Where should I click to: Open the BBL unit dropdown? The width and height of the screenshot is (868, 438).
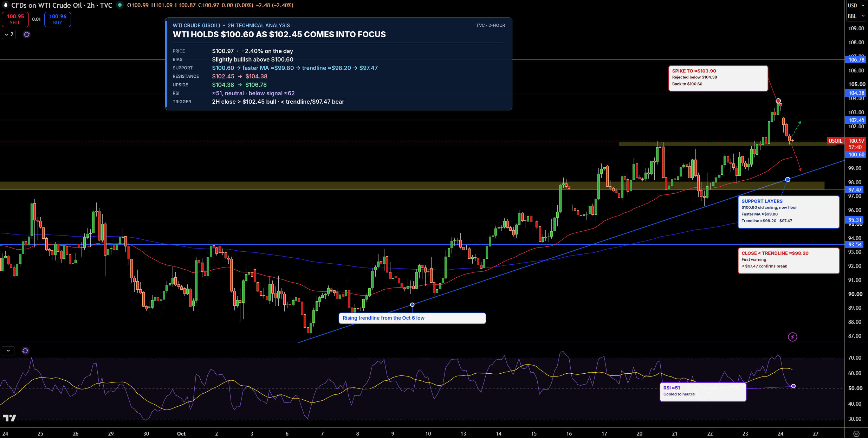(856, 16)
